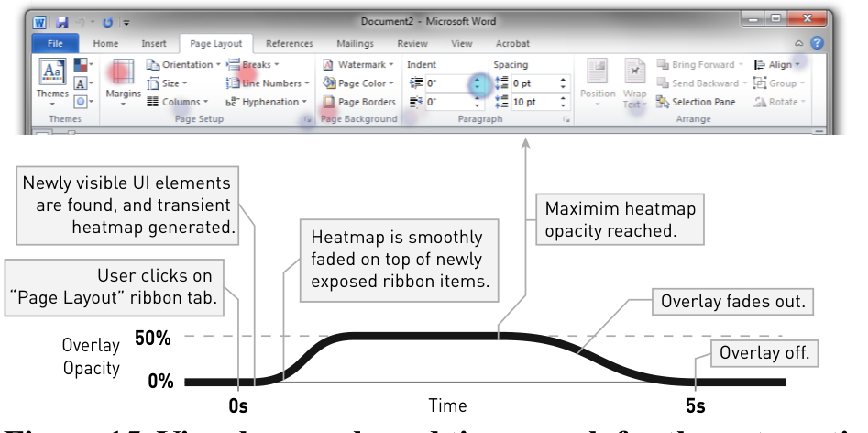868x433 pixels.
Task: Click the Spacing After spinner arrows
Action: pos(563,102)
